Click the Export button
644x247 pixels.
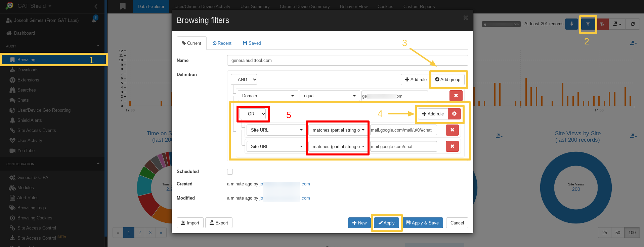pyautogui.click(x=219, y=223)
